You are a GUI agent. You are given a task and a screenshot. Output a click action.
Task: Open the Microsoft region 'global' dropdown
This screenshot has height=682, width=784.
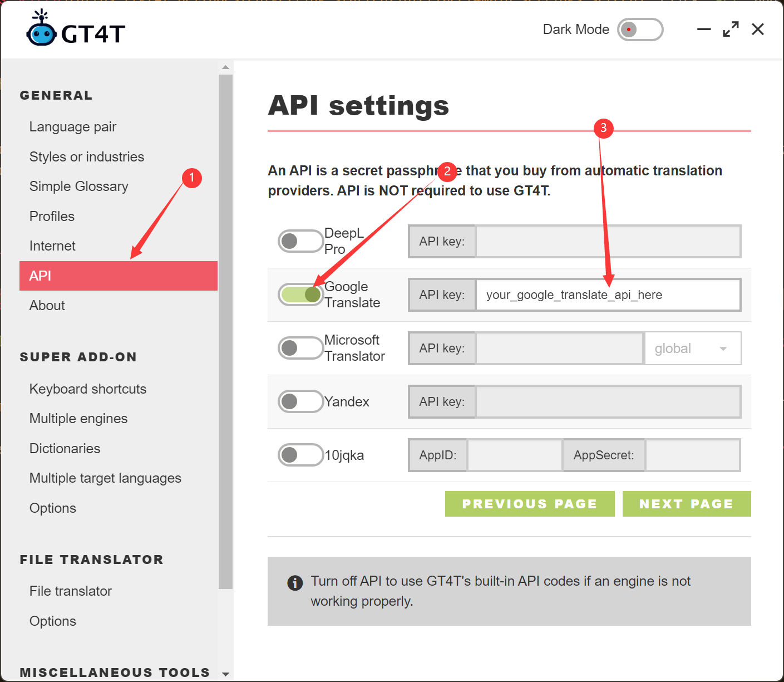[x=692, y=349]
